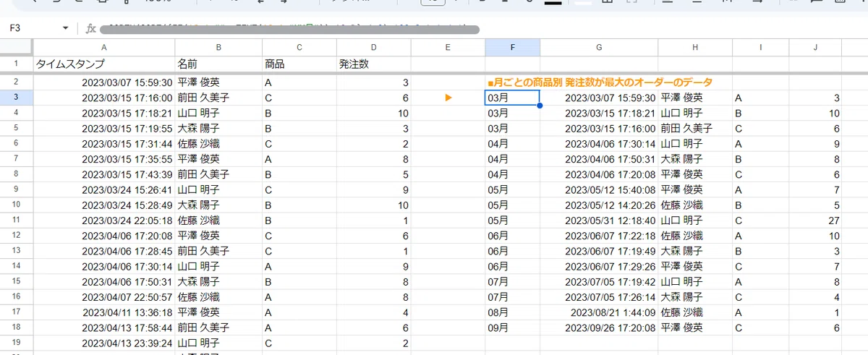This screenshot has width=868, height=355.
Task: Select column C header
Action: click(x=299, y=48)
